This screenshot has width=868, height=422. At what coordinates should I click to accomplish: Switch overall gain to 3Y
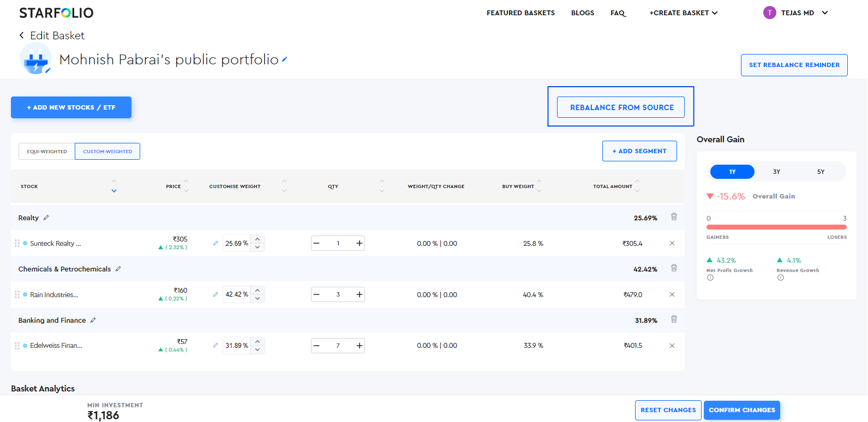click(776, 172)
